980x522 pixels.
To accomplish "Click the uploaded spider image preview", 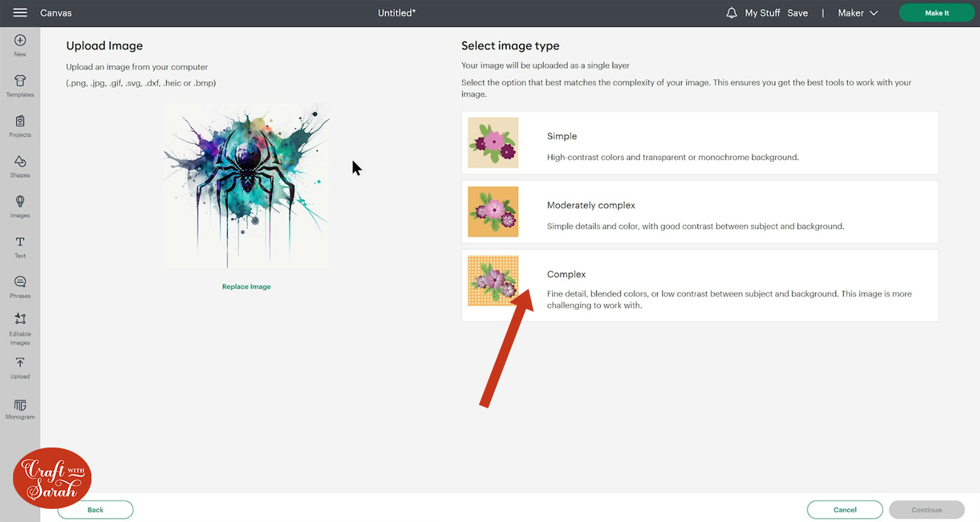I will pos(246,185).
